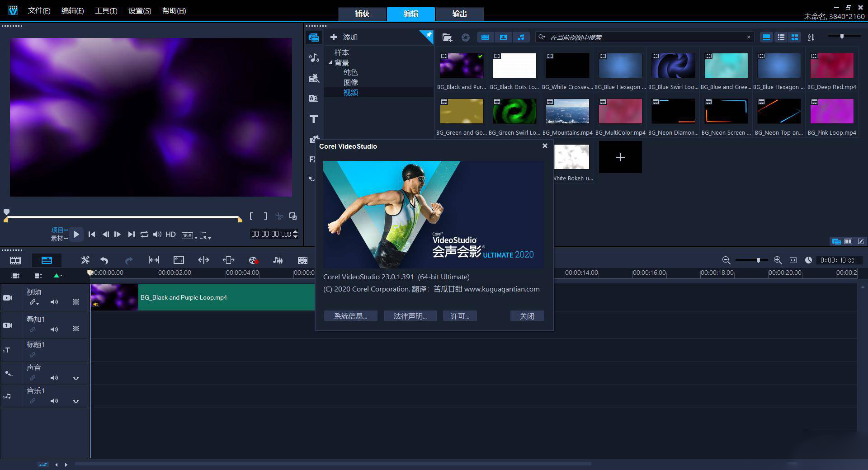Open the customize toolbar tools icon
Viewport: 868px width, 470px height.
[x=85, y=260]
